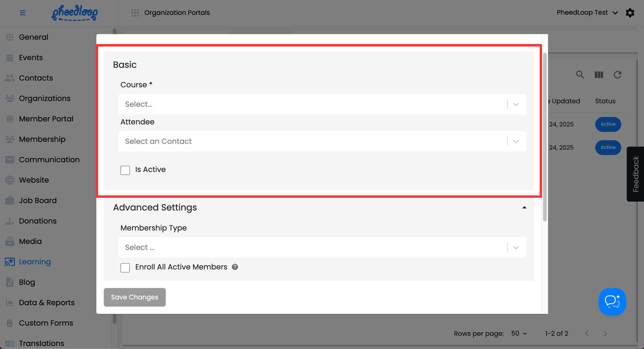This screenshot has width=644, height=349.
Task: Click the Save Changes button
Action: [x=135, y=297]
